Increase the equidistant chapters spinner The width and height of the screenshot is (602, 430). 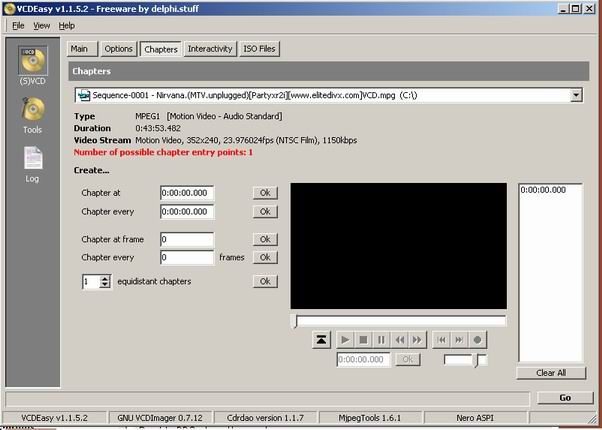(x=105, y=278)
